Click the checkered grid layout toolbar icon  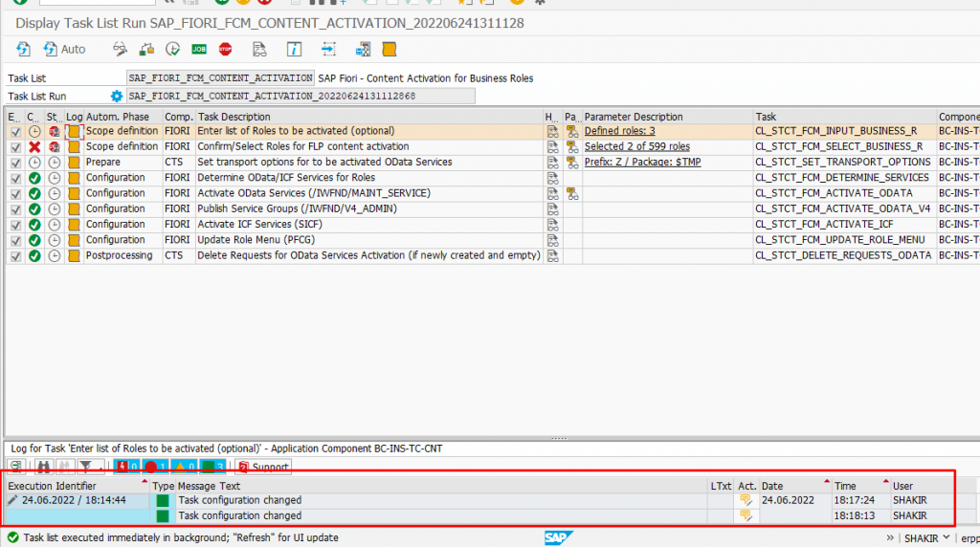[x=363, y=50]
